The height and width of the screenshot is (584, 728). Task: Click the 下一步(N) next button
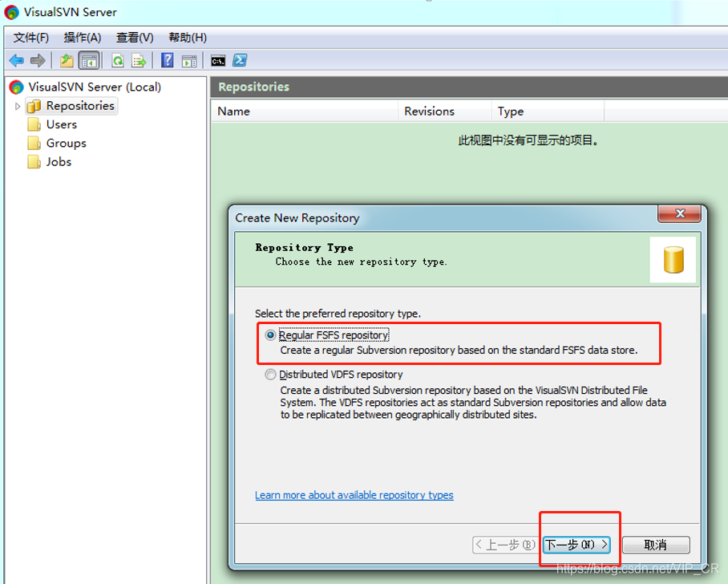pos(576,545)
